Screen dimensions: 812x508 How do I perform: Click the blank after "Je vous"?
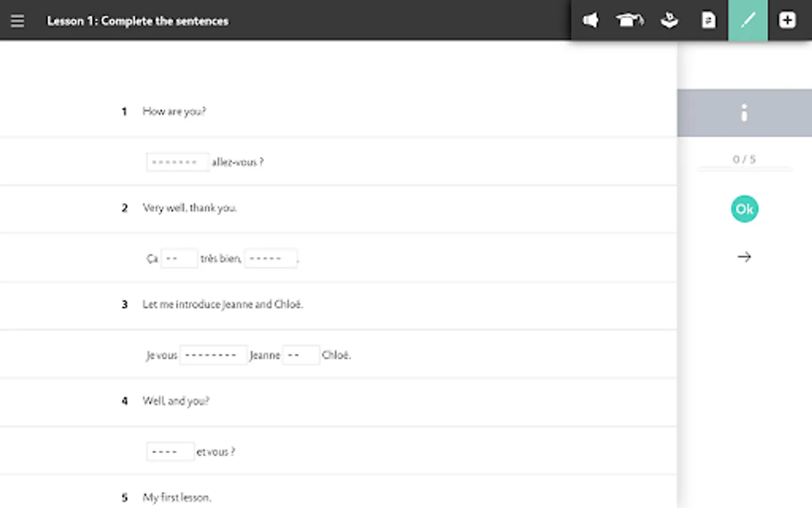click(x=213, y=355)
